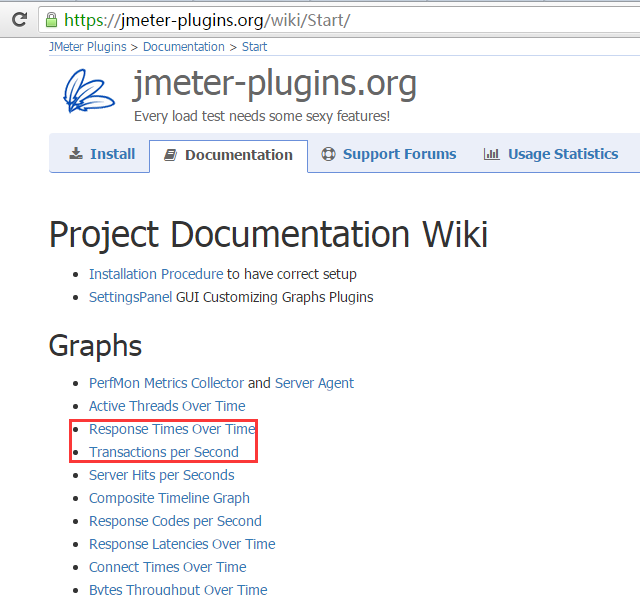The width and height of the screenshot is (640, 595).
Task: Open the Installation Procedure link
Action: click(x=156, y=274)
